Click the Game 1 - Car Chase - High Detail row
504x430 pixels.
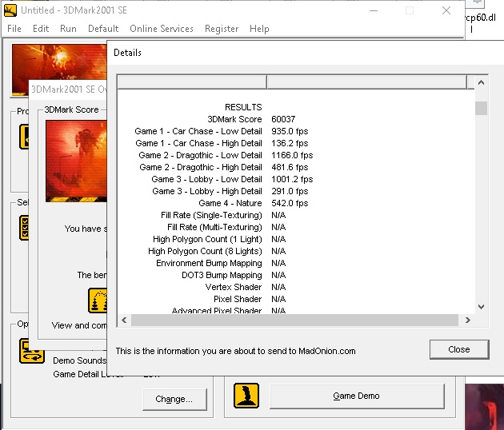(x=222, y=143)
